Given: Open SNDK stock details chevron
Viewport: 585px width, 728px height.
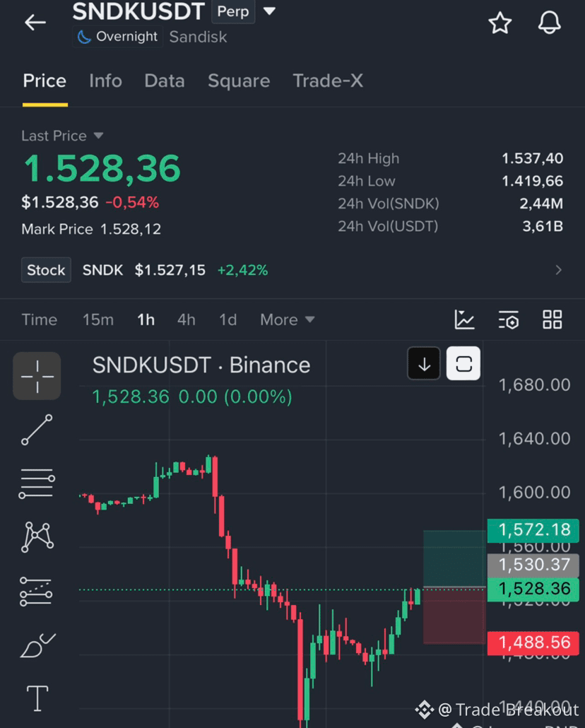Looking at the screenshot, I should pos(559,270).
